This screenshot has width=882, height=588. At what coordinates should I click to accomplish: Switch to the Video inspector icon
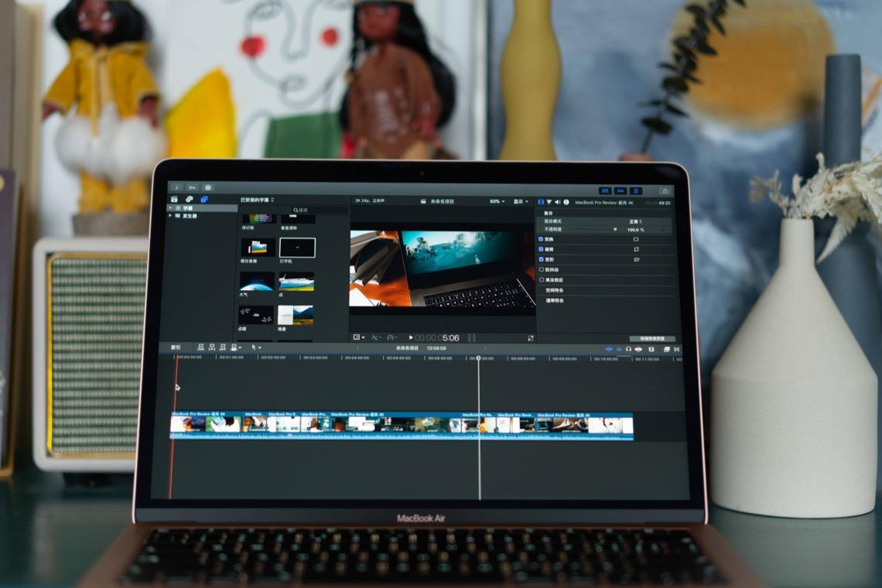pyautogui.click(x=541, y=202)
